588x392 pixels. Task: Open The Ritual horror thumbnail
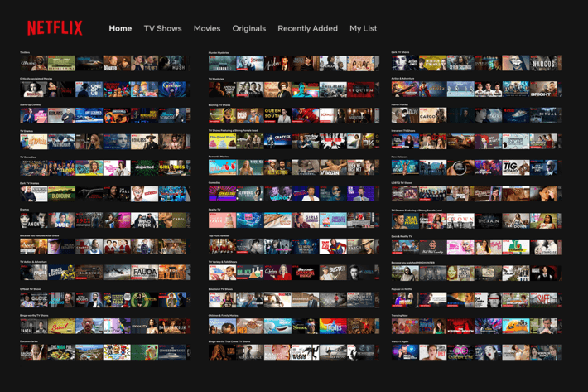[544, 115]
